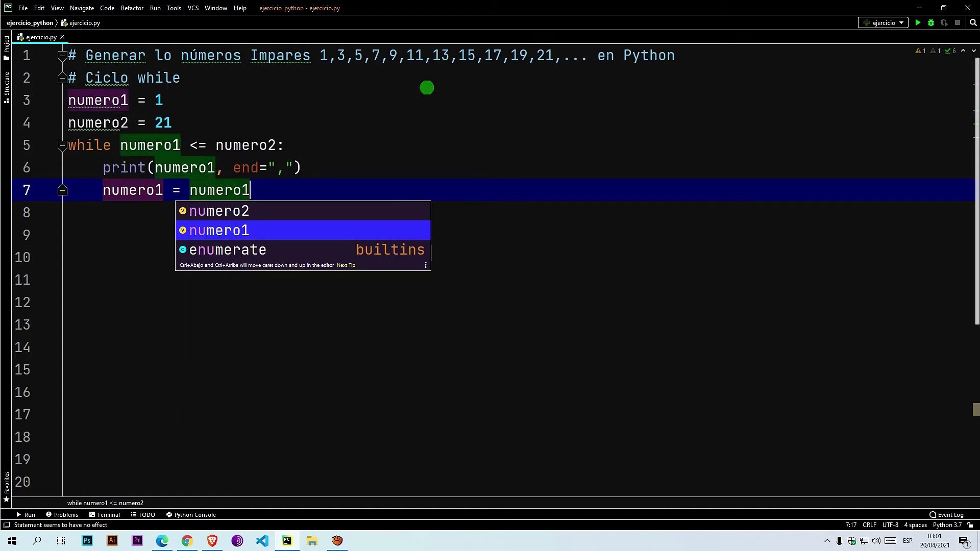The image size is (980, 551).
Task: Open the Problems tool window
Action: click(62, 515)
